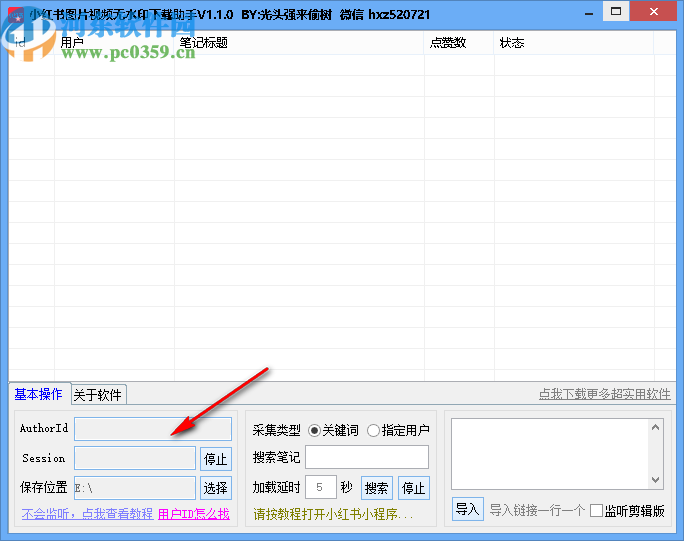Click the 搜索 button
684x541 pixels.
[x=377, y=488]
